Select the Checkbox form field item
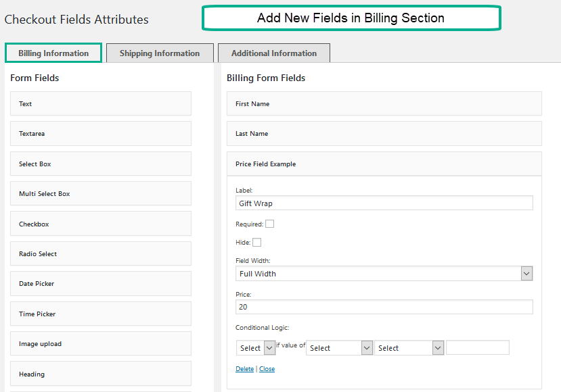The width and height of the screenshot is (561, 392). 101,224
